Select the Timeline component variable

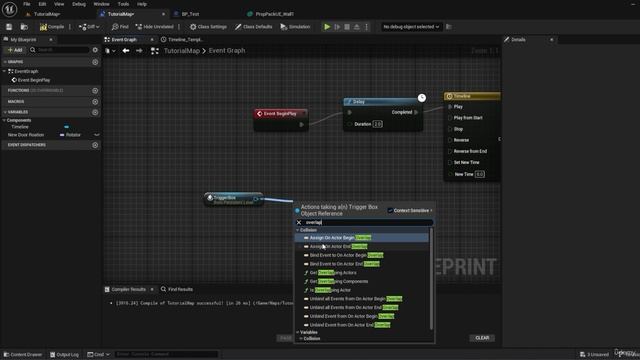click(x=20, y=127)
